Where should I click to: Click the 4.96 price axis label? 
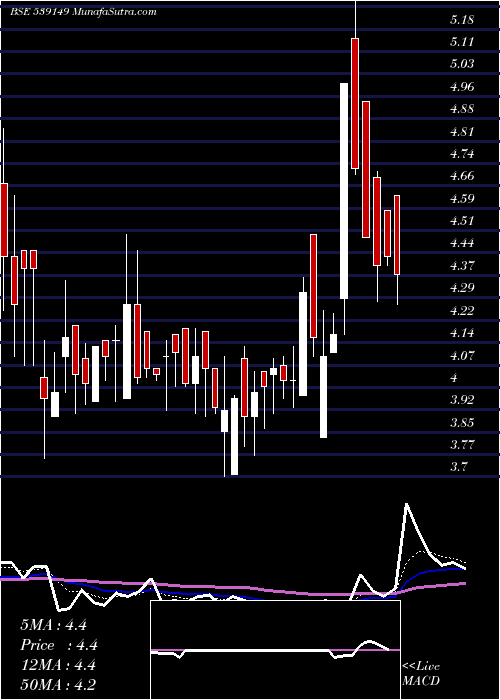point(462,87)
